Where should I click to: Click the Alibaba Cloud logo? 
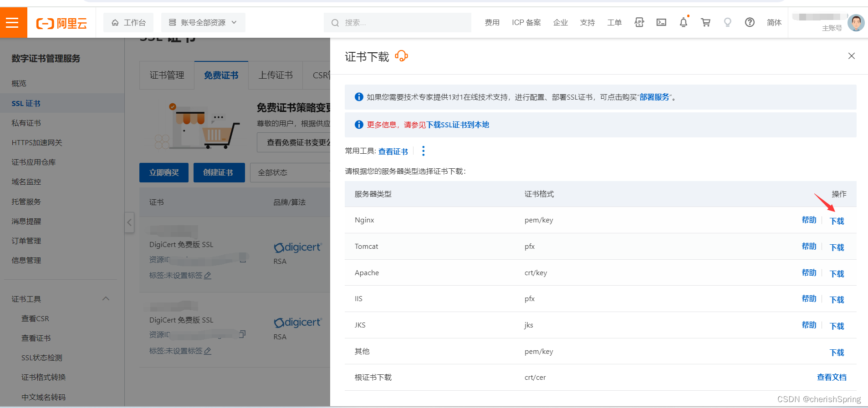(61, 23)
